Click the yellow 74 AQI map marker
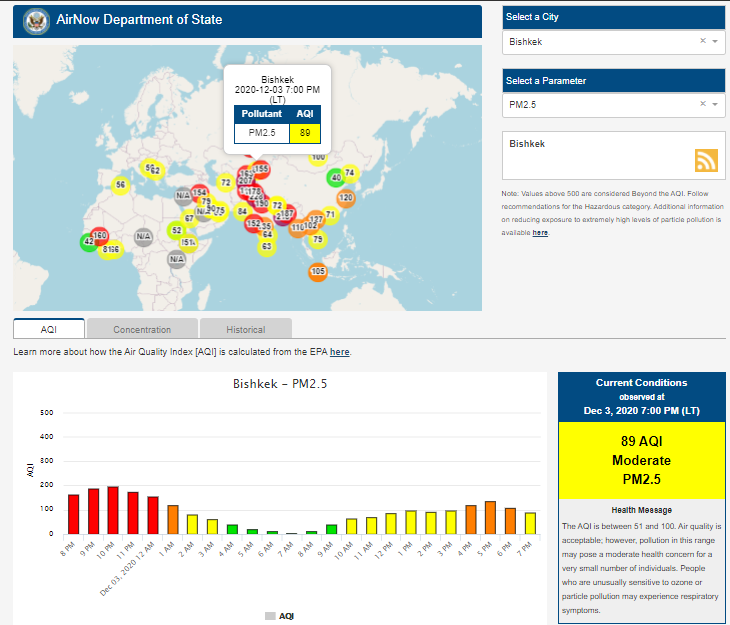 349,173
